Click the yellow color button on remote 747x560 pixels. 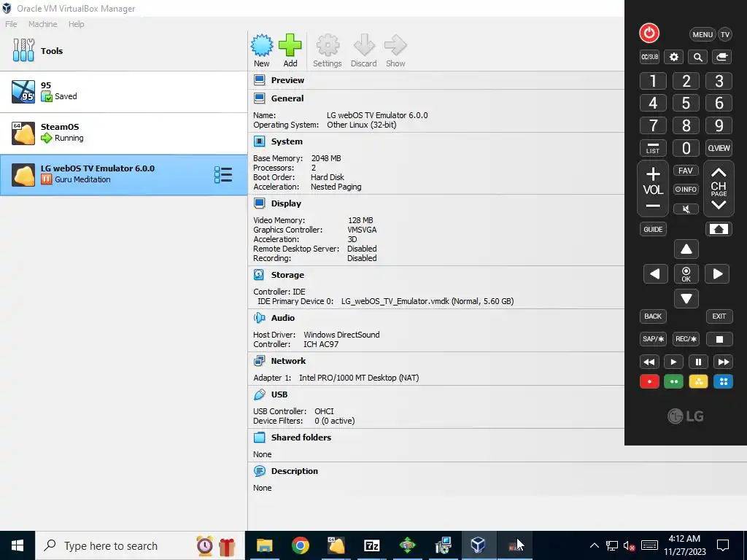click(x=698, y=381)
